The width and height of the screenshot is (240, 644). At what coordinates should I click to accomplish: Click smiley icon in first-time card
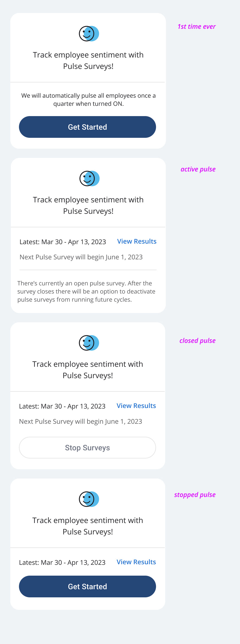point(89,34)
